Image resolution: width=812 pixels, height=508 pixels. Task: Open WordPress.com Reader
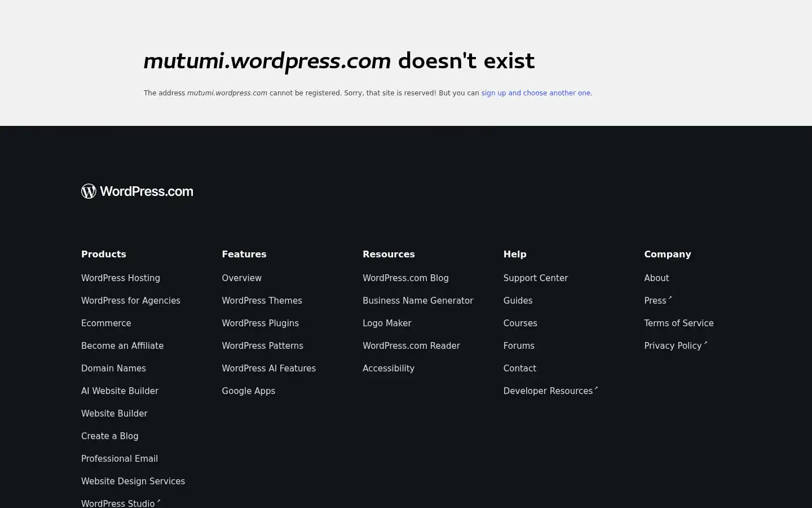pyautogui.click(x=412, y=345)
